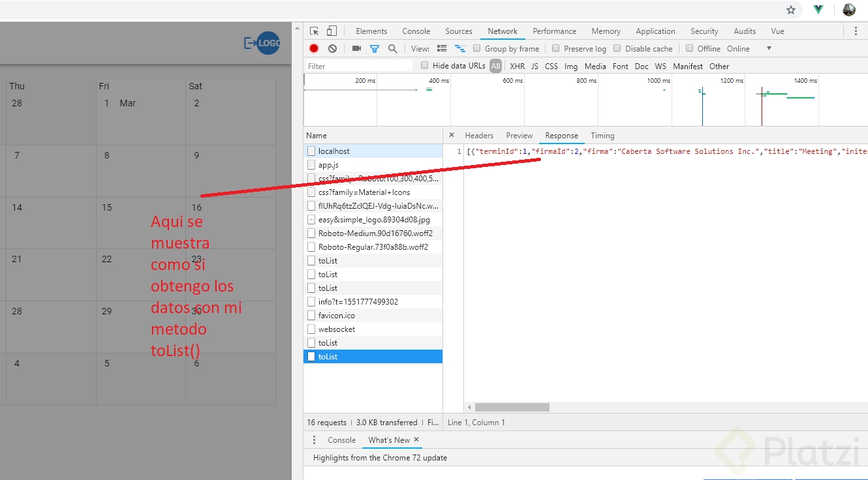The height and width of the screenshot is (480, 868).
Task: Check the Disable cache checkbox
Action: coord(617,48)
